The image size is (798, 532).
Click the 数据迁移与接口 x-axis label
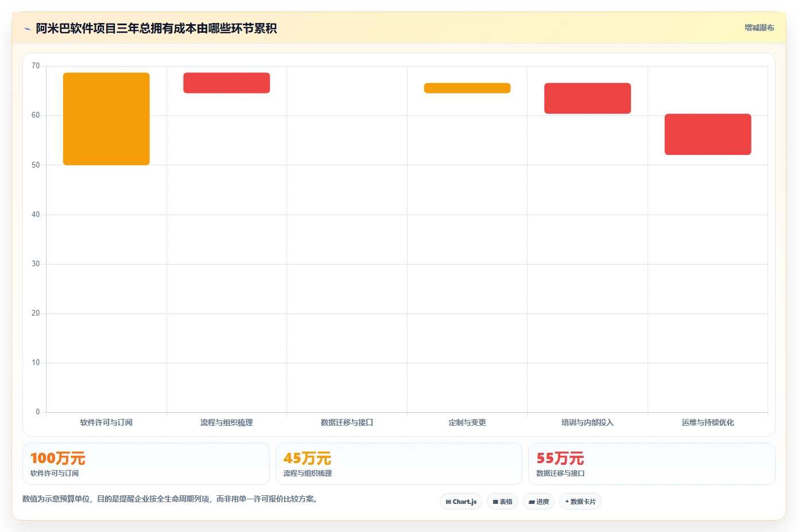pos(347,422)
